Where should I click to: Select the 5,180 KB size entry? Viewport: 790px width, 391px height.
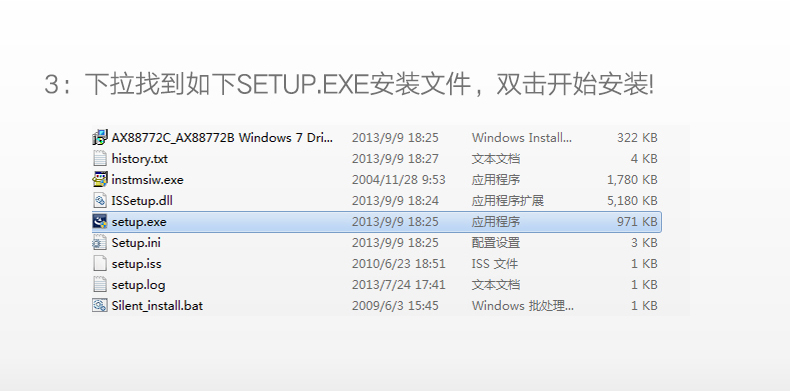(632, 201)
